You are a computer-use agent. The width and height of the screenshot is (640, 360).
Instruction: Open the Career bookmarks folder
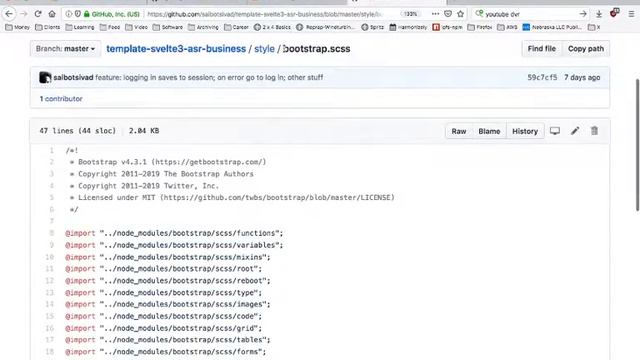[236, 27]
